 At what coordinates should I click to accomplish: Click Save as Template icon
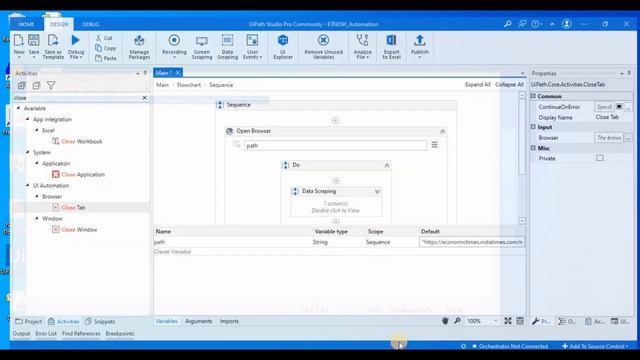(x=53, y=47)
